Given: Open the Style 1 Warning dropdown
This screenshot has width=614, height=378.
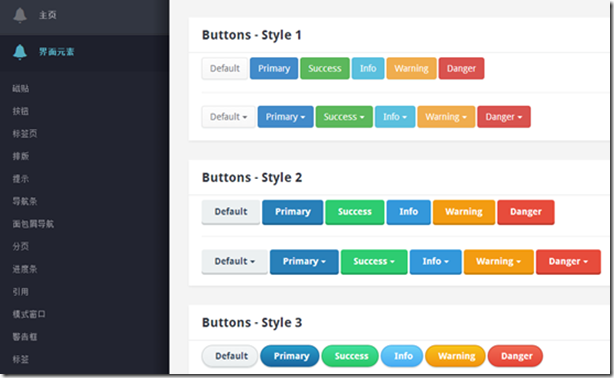Looking at the screenshot, I should (x=446, y=117).
